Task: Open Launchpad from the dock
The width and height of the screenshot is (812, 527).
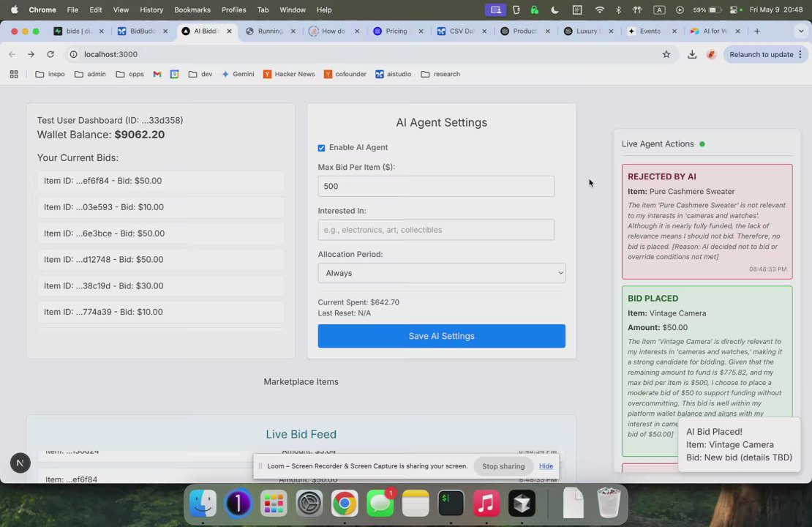Action: (x=274, y=503)
